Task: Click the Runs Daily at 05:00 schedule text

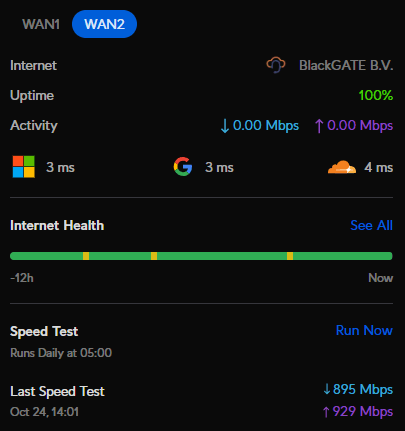Action: [x=61, y=353]
